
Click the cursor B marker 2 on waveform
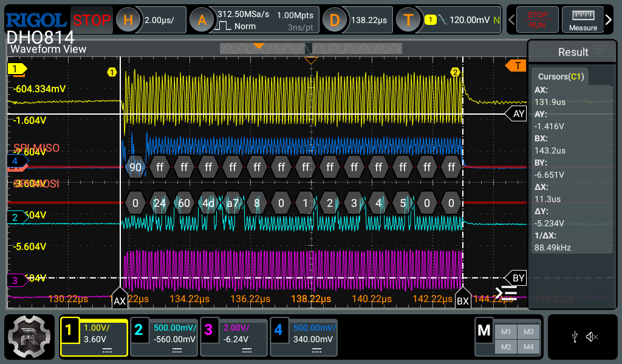pos(455,72)
